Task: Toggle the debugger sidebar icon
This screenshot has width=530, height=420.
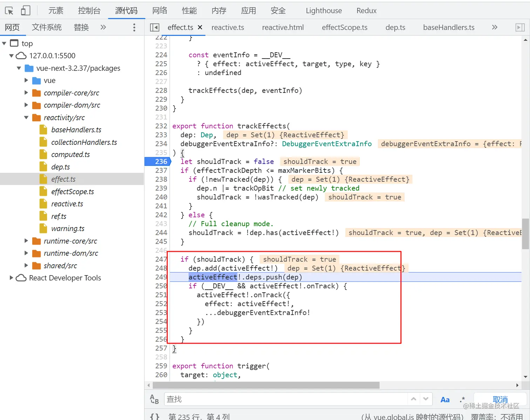Action: pos(520,27)
